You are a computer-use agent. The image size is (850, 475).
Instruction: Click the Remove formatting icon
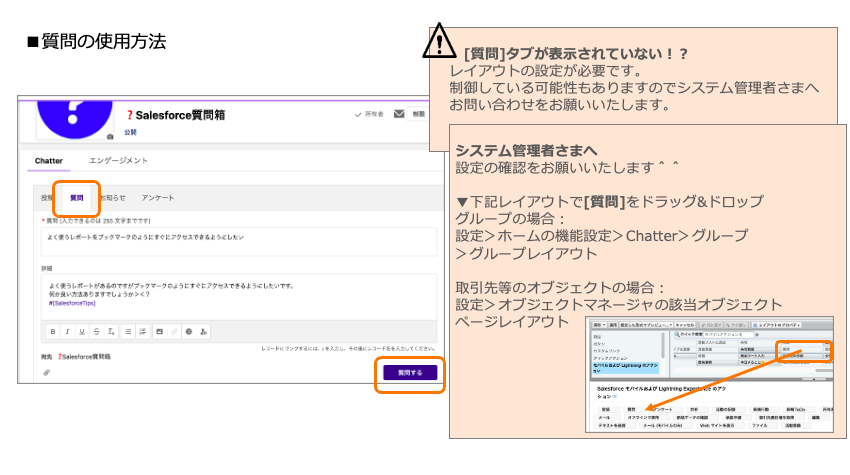point(111,331)
